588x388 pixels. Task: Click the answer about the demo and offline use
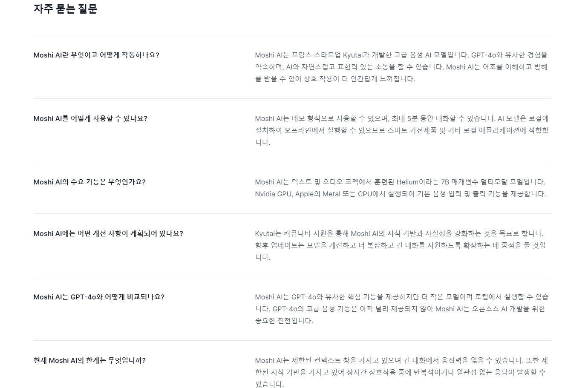pyautogui.click(x=401, y=130)
